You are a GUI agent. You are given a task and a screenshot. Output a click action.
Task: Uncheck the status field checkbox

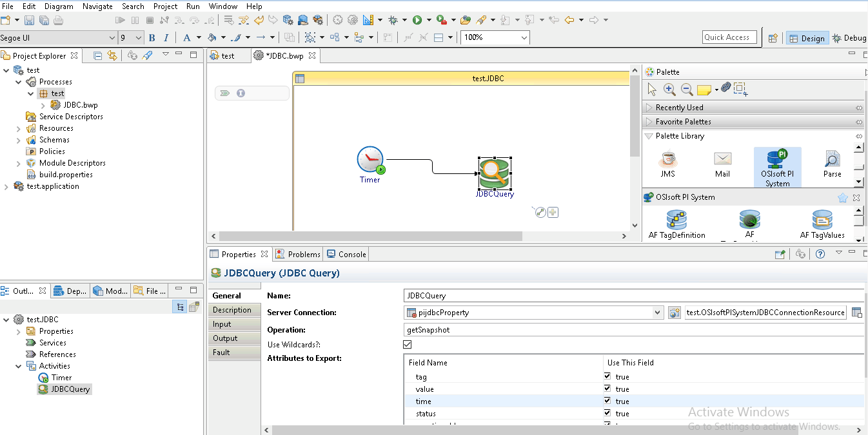pyautogui.click(x=607, y=413)
